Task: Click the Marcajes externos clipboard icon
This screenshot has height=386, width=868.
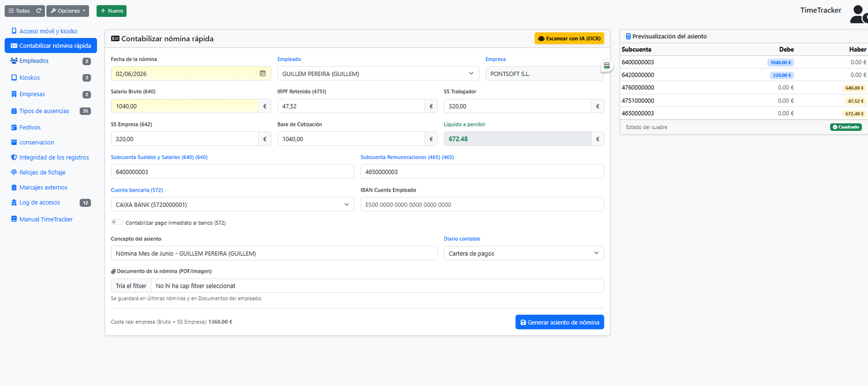Action: point(14,187)
